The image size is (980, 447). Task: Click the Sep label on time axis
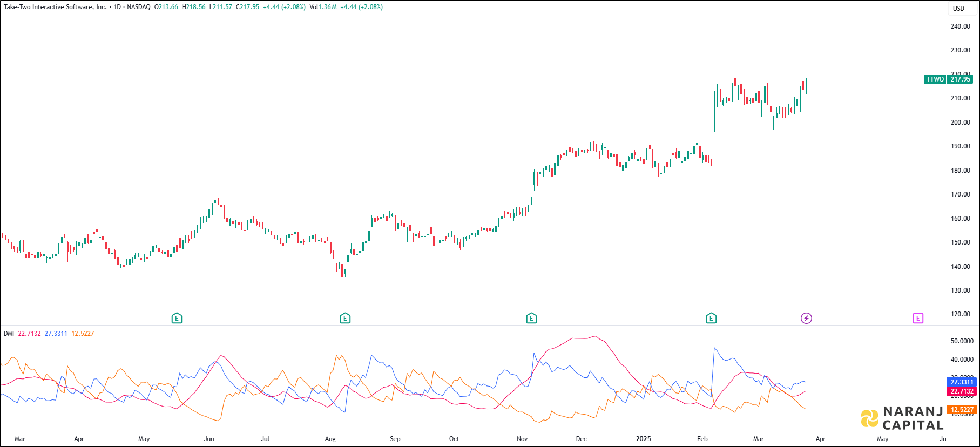coord(395,439)
